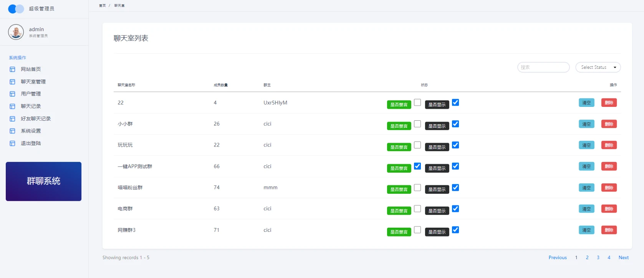Click the 搜索 search input field
This screenshot has height=278, width=644.
543,67
